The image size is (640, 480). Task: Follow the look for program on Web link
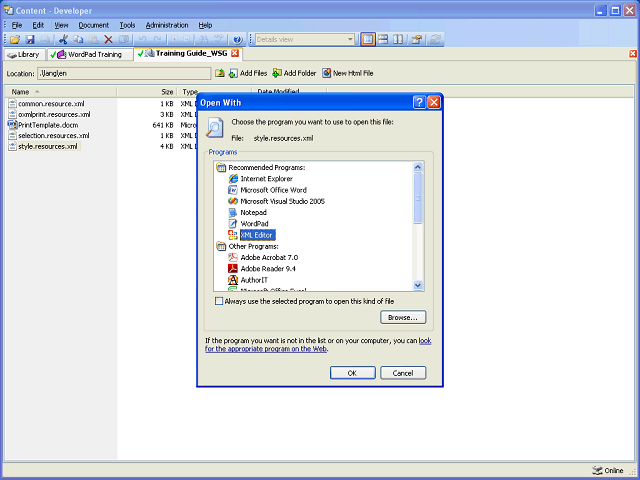[x=266, y=349]
